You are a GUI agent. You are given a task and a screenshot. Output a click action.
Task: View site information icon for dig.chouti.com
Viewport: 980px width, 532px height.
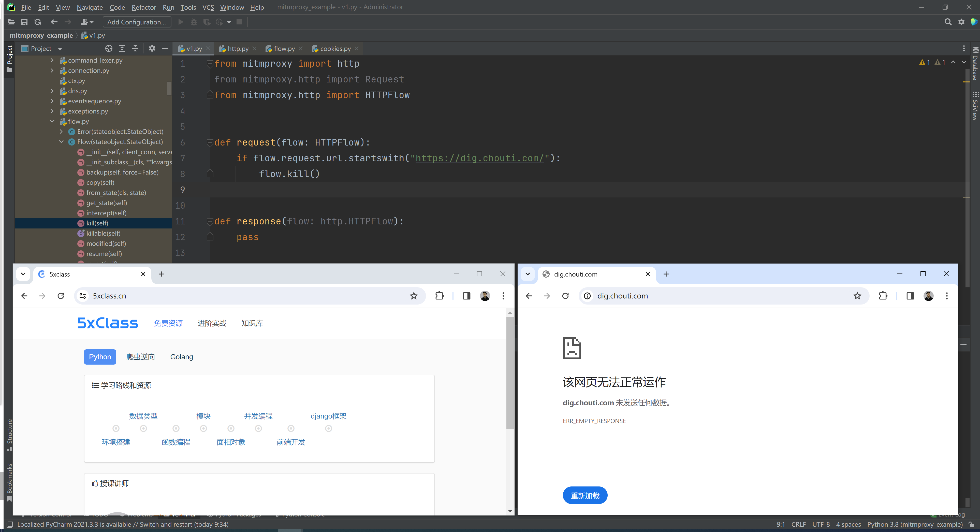pos(587,296)
